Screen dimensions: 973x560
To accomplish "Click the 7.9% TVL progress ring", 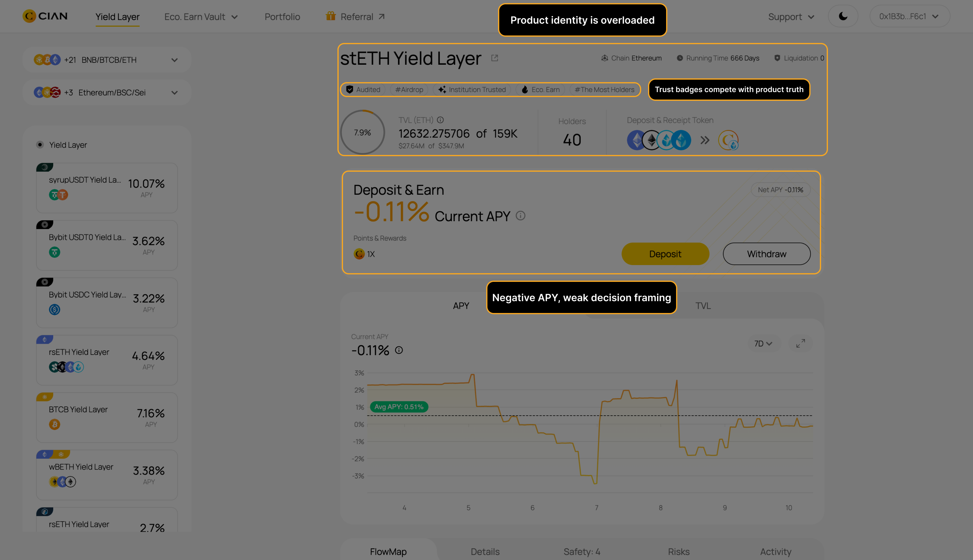I will [x=362, y=132].
